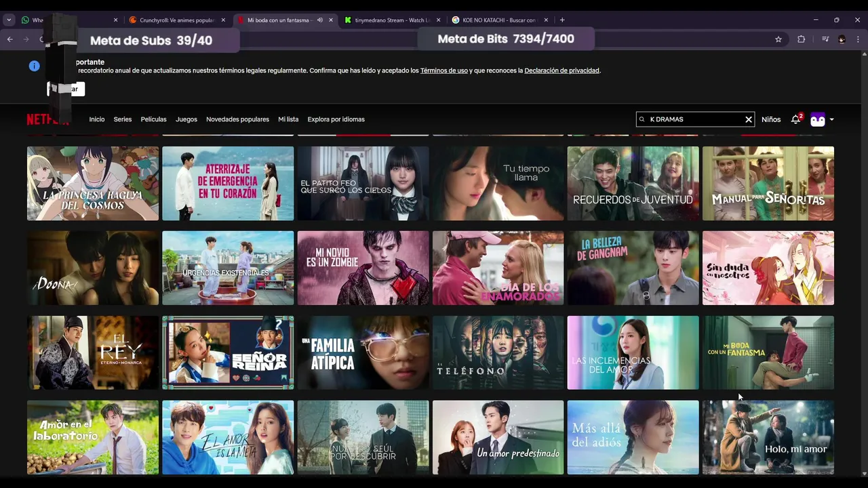
Task: Open El teléfono
Action: 498,353
